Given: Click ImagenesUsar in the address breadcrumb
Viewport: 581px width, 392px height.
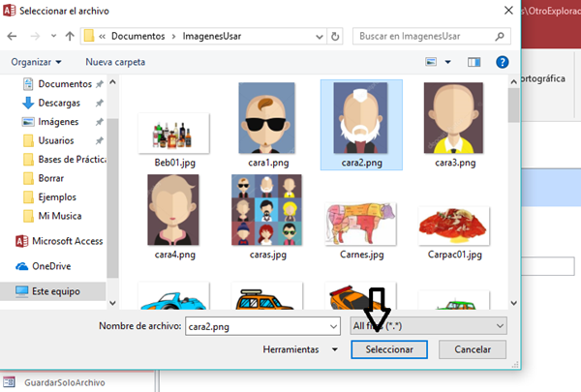Looking at the screenshot, I should (x=211, y=36).
